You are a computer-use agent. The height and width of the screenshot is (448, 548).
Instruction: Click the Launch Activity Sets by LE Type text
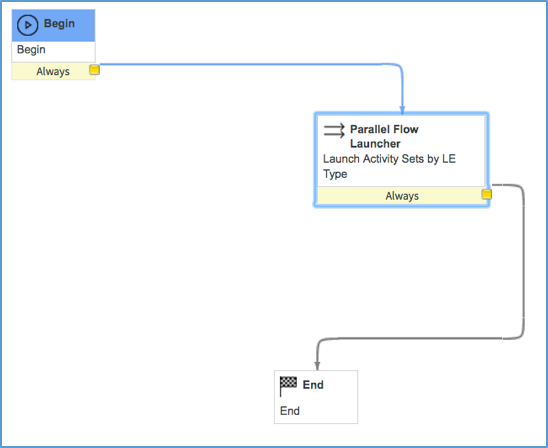click(389, 166)
